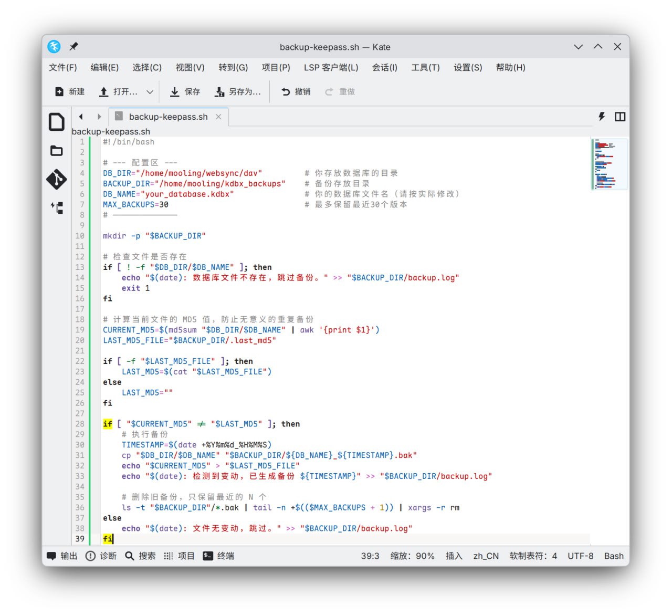Screen dimensions: 672x616
Task: Open the Documents sidebar panel icon
Action: coord(56,122)
